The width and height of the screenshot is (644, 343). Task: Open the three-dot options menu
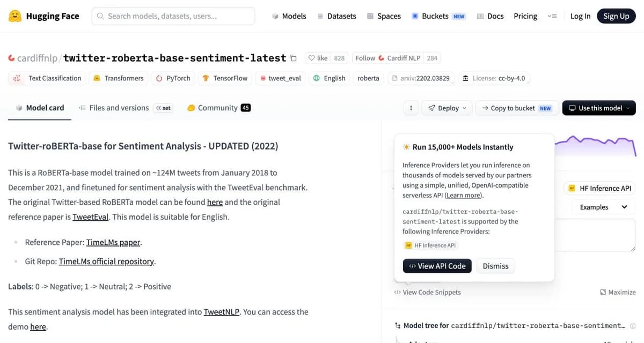point(411,108)
